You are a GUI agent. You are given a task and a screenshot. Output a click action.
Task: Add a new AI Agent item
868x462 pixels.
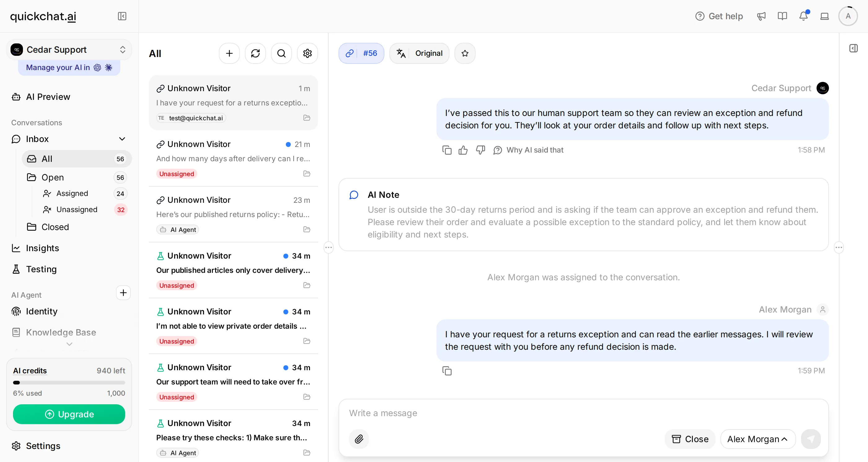click(x=123, y=292)
